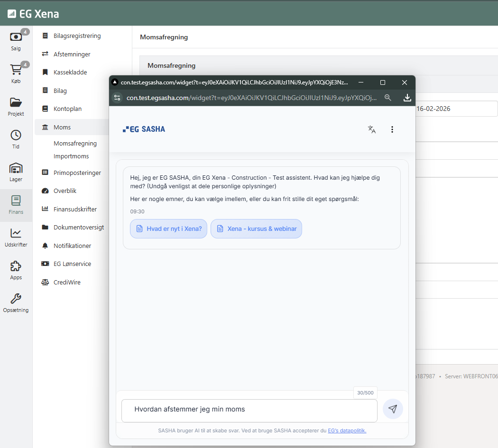The height and width of the screenshot is (448, 498).
Task: Click the 'Xena - kursus & webinar' suggestion
Action: click(x=256, y=229)
